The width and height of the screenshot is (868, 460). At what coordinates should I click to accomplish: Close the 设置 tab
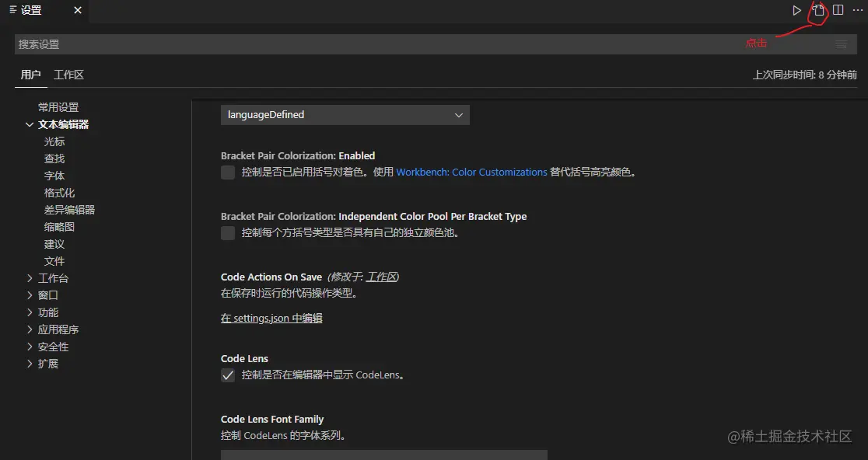tap(78, 11)
